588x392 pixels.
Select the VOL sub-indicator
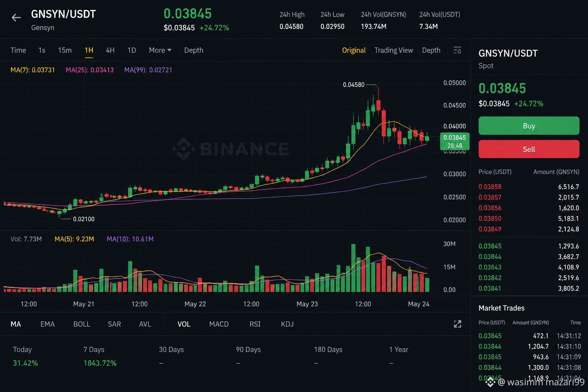184,324
